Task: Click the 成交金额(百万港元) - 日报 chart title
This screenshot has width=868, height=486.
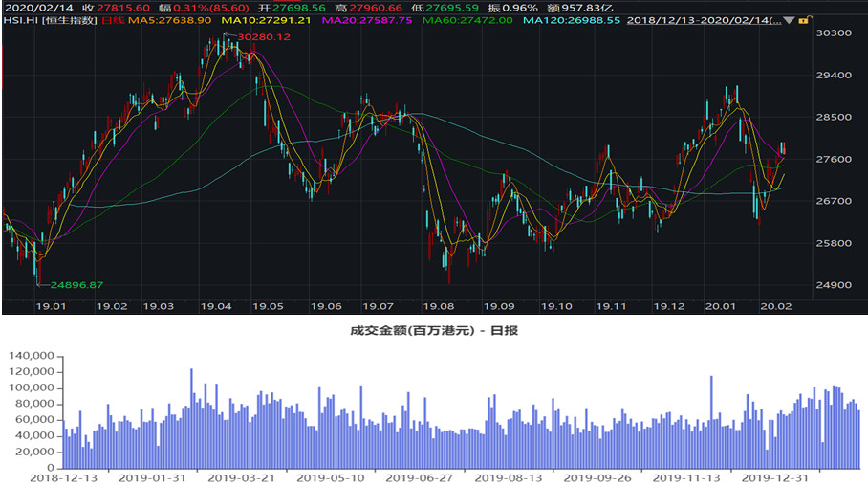Action: (434, 331)
